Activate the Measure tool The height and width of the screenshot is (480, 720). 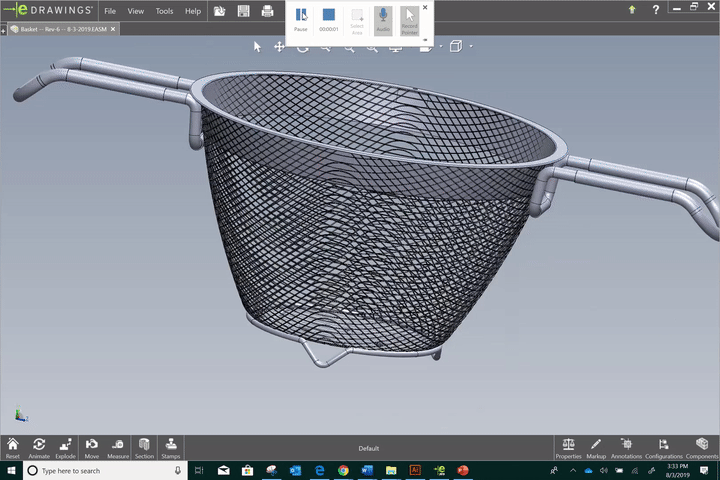(x=118, y=446)
